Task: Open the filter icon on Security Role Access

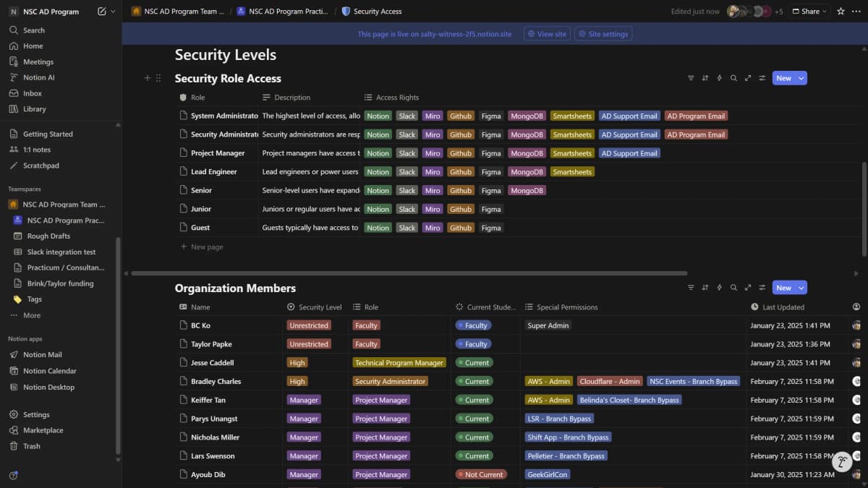Action: click(691, 77)
